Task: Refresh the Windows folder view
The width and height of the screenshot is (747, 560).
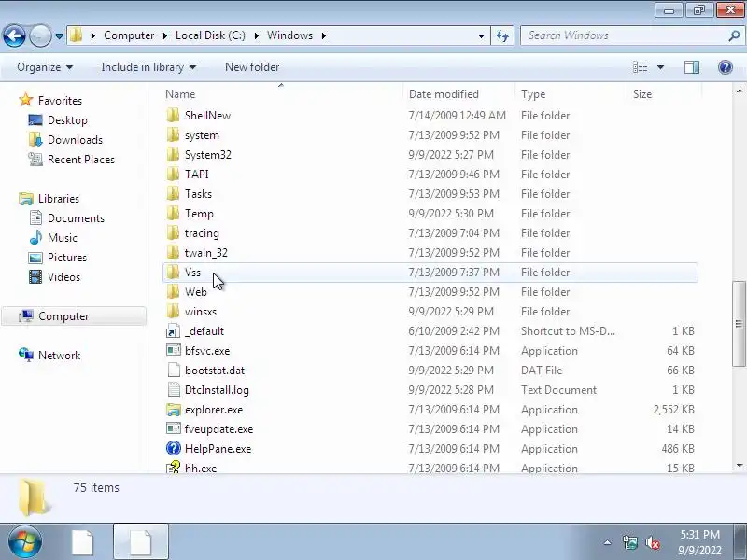Action: point(502,35)
